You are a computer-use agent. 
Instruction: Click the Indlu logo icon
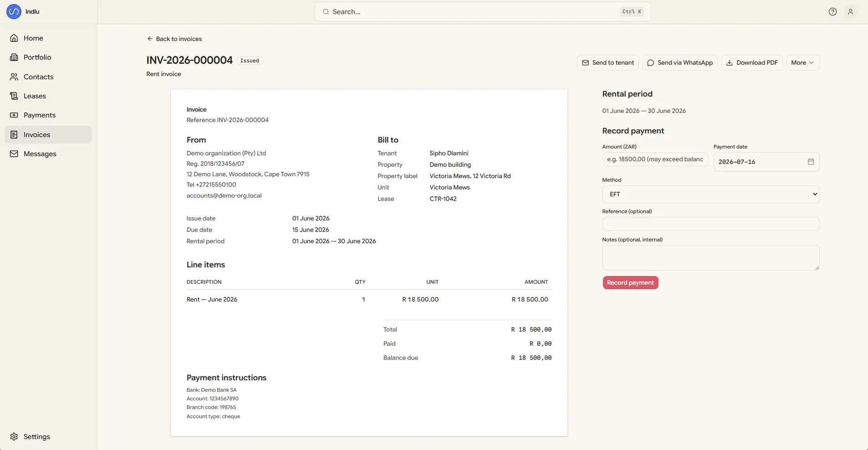(14, 11)
